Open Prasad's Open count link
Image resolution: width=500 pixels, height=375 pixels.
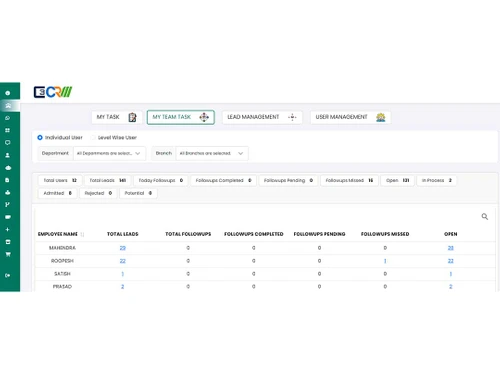coord(451,287)
